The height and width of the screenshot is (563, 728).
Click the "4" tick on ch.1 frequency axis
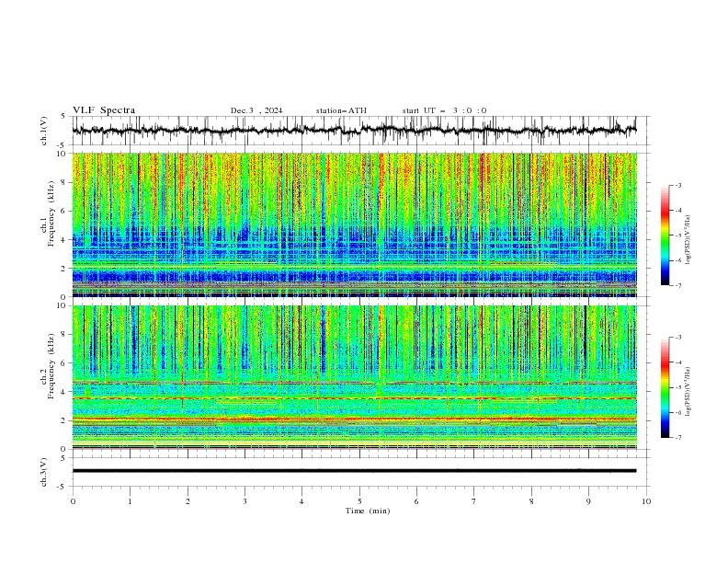[x=64, y=240]
